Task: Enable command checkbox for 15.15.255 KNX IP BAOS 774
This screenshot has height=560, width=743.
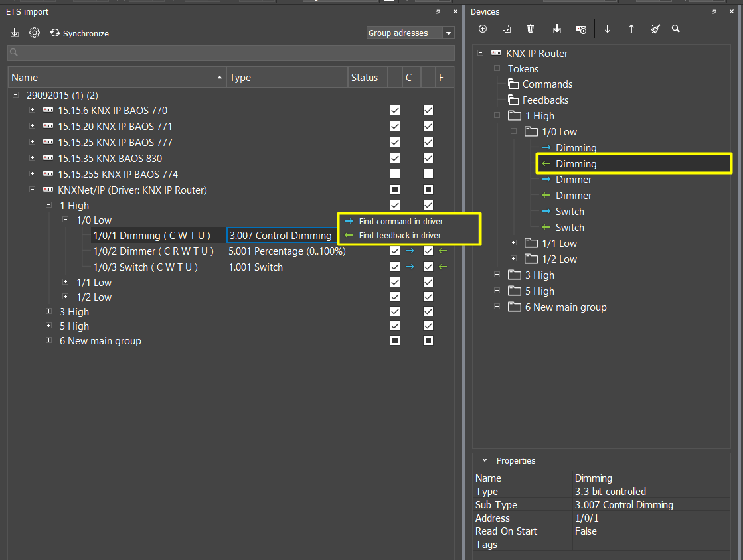Action: [395, 174]
